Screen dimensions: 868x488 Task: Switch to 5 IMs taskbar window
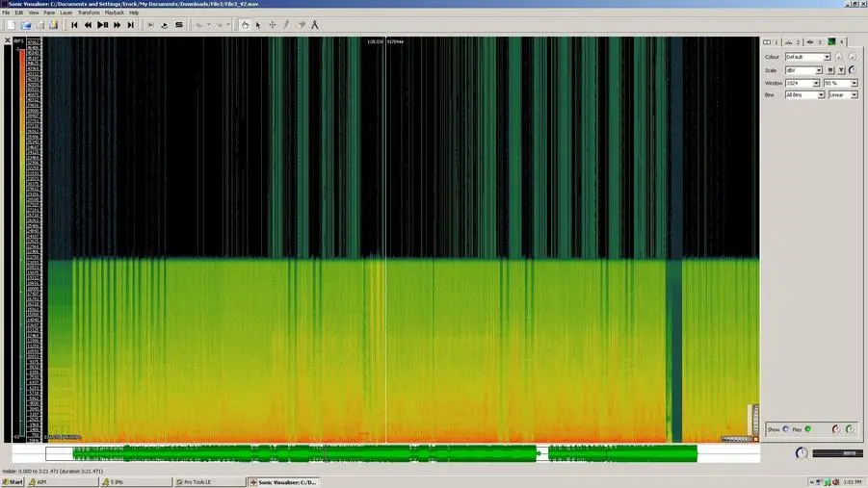[x=136, y=482]
